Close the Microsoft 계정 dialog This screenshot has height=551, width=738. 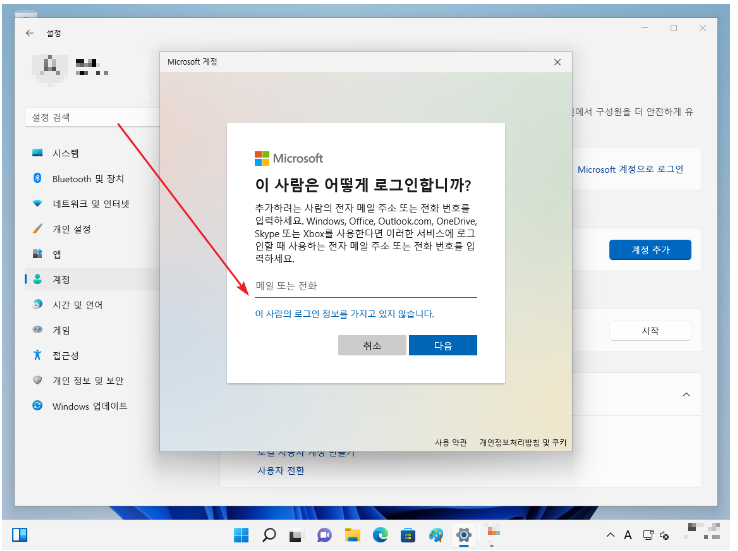tap(557, 62)
